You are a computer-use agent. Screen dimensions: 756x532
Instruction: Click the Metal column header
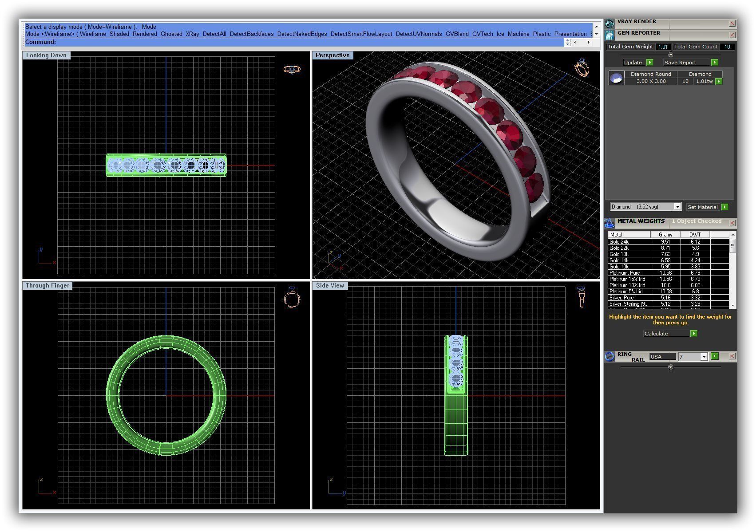click(629, 235)
